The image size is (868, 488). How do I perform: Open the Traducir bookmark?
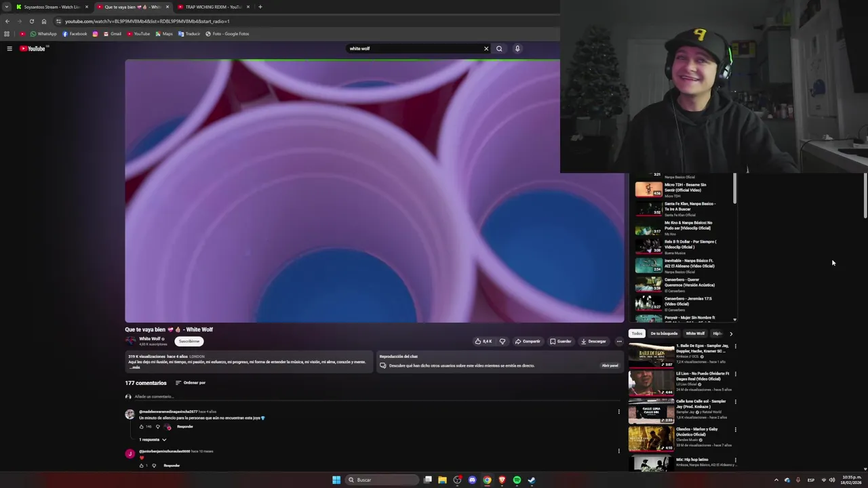189,34
